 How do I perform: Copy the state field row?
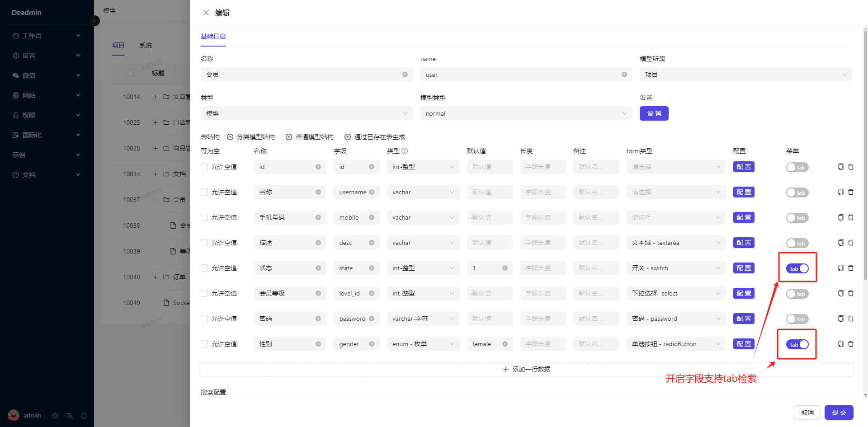click(840, 268)
